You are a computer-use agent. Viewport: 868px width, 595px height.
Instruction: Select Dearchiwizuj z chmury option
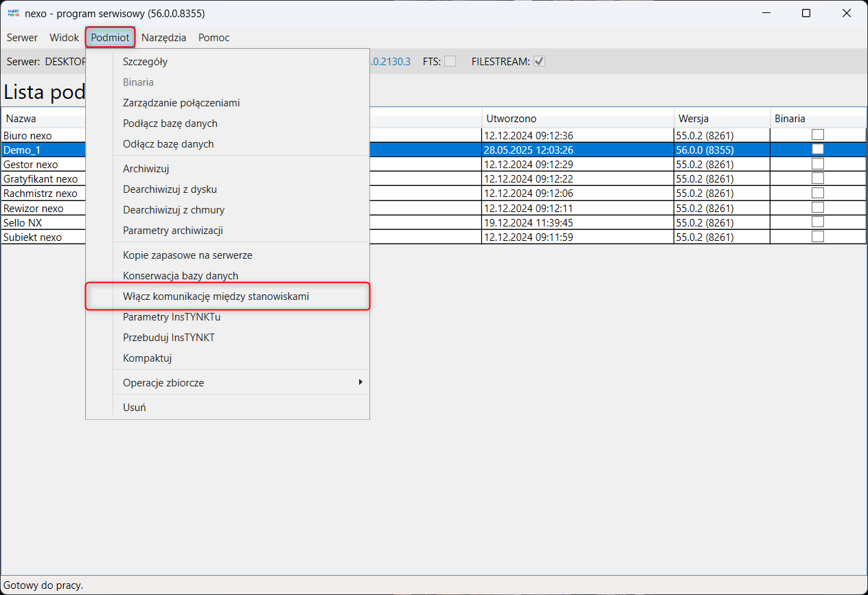coord(173,210)
